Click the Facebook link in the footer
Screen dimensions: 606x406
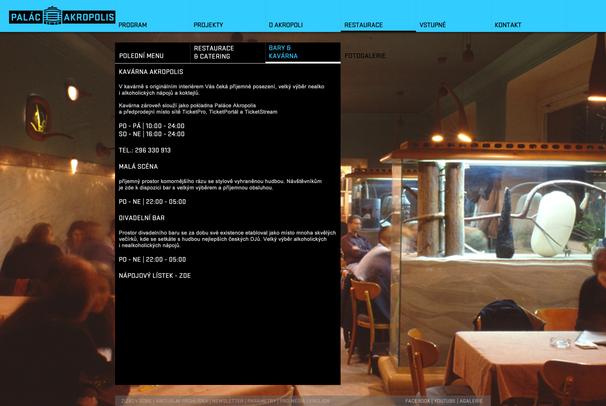click(x=418, y=400)
